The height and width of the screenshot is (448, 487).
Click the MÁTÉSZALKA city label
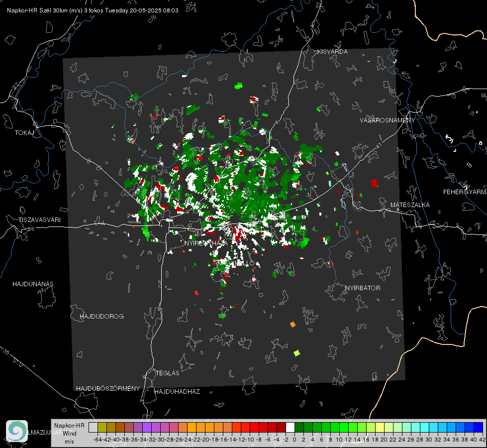(x=410, y=205)
